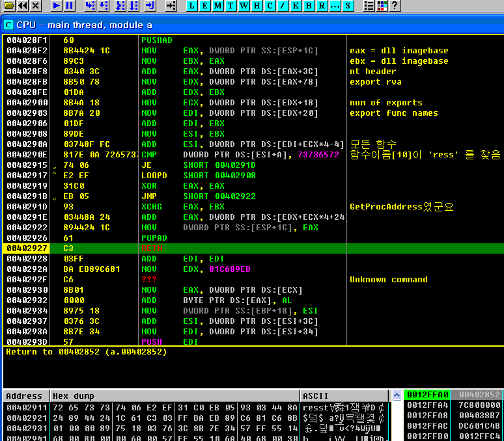Open Memory map window (M button)
Image resolution: width=504 pixels, height=441 pixels.
(x=217, y=5)
